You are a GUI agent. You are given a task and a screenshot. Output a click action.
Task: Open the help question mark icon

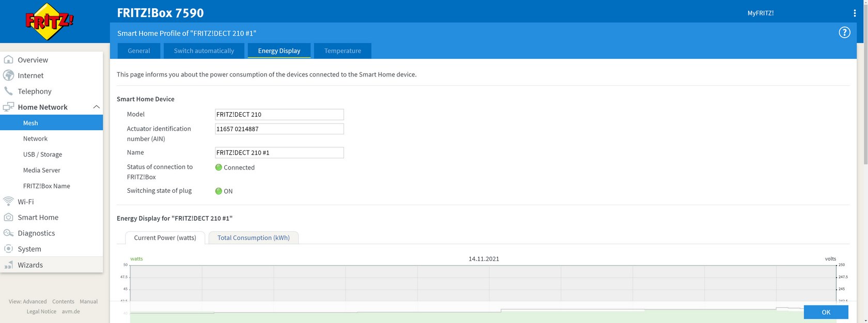pyautogui.click(x=844, y=33)
